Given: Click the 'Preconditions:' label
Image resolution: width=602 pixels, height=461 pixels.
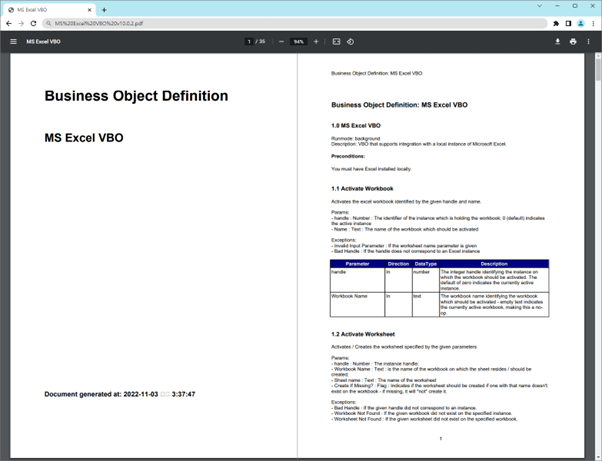Looking at the screenshot, I should (348, 156).
